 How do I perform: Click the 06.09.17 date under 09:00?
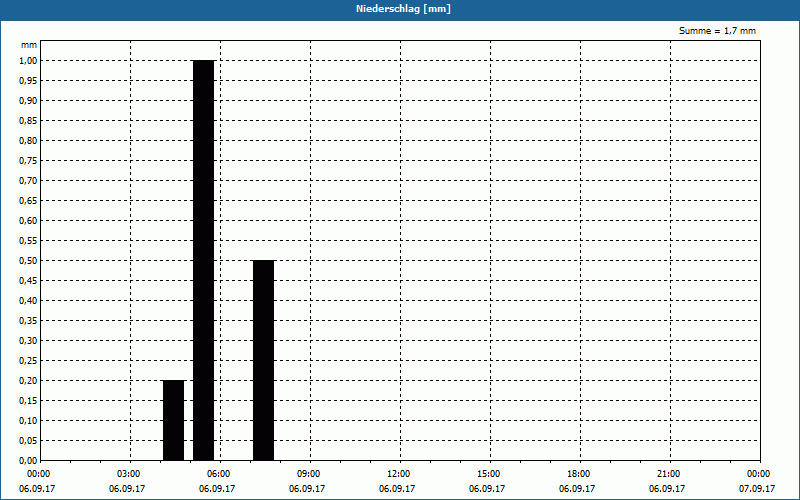tap(307, 489)
